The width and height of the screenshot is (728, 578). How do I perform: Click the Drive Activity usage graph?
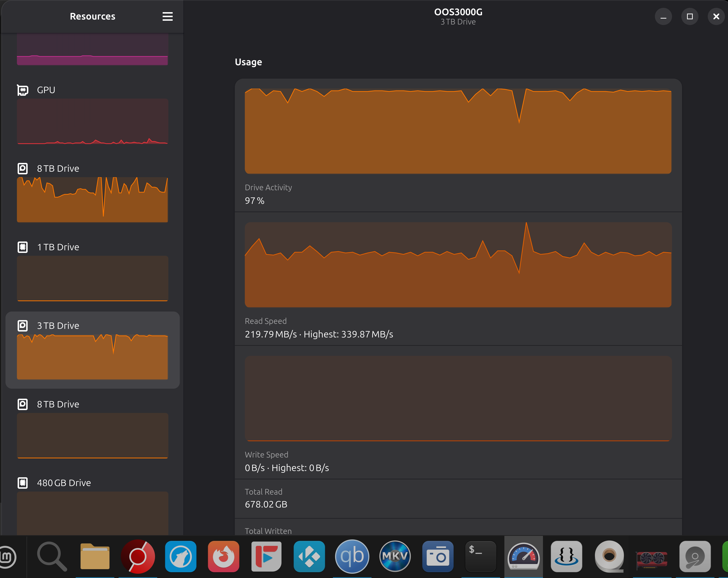[x=458, y=131]
